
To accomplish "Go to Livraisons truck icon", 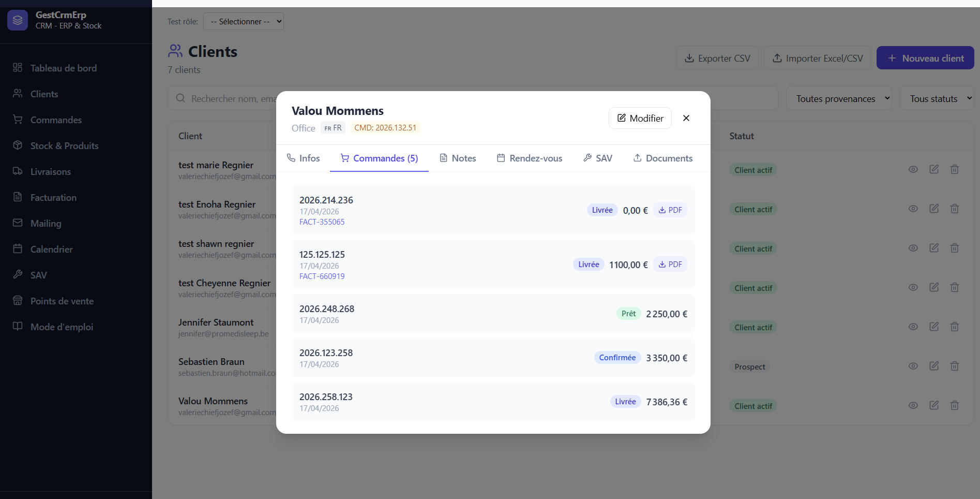I will [x=18, y=171].
